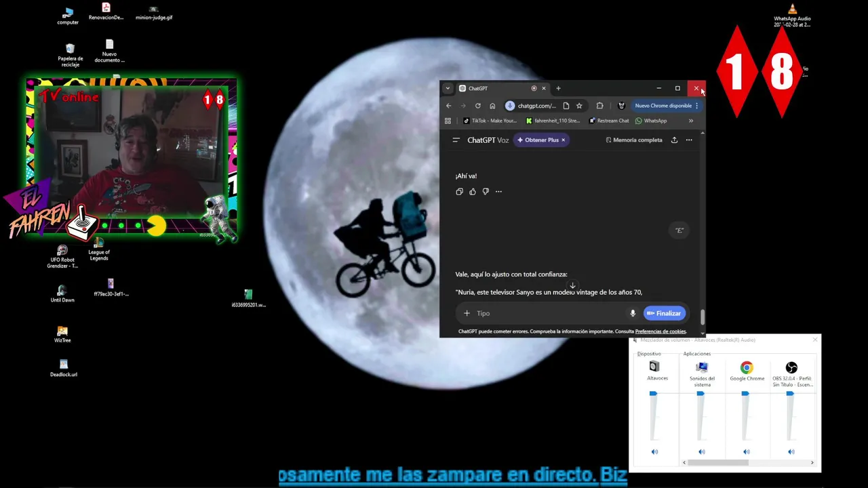Open the Chrome extensions puzzle menu
This screenshot has height=488, width=868.
599,106
